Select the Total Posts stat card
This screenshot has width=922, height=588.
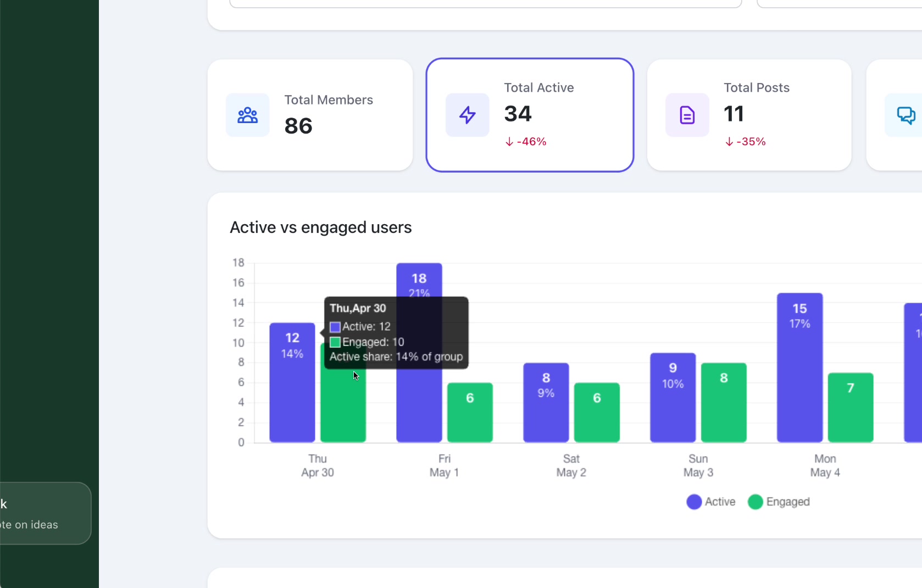tap(749, 115)
